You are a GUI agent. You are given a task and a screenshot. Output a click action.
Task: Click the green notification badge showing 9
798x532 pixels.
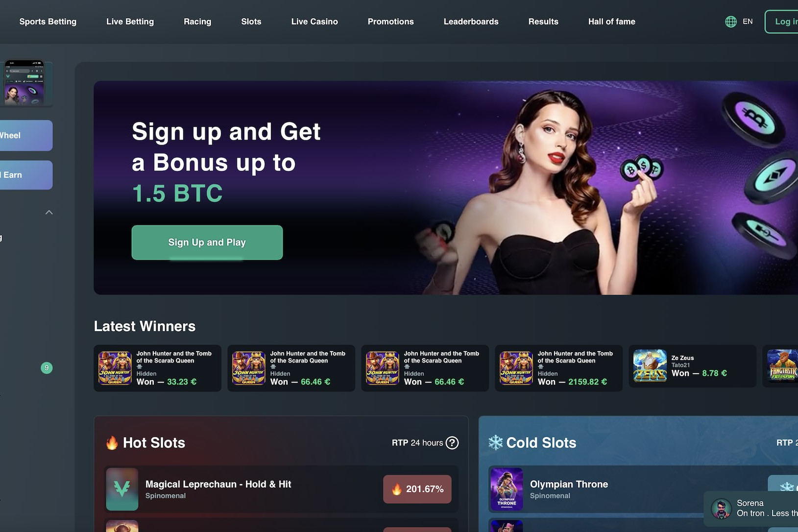point(47,368)
